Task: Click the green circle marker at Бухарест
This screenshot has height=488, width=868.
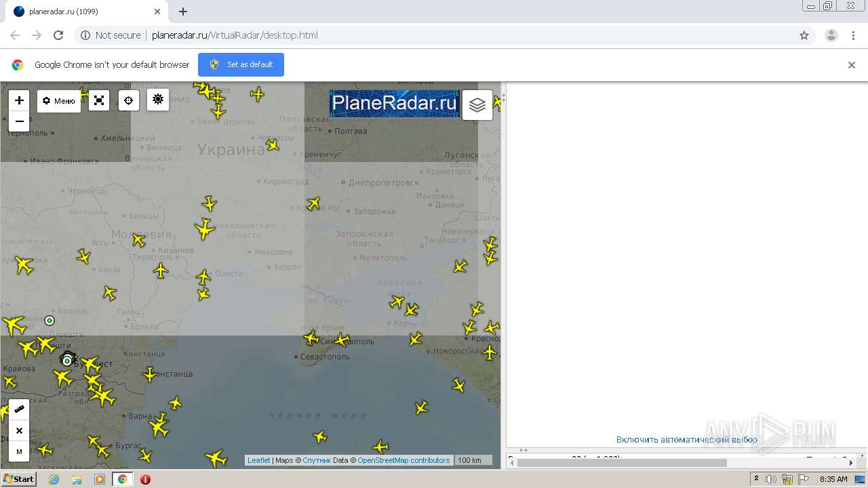Action: coord(67,361)
